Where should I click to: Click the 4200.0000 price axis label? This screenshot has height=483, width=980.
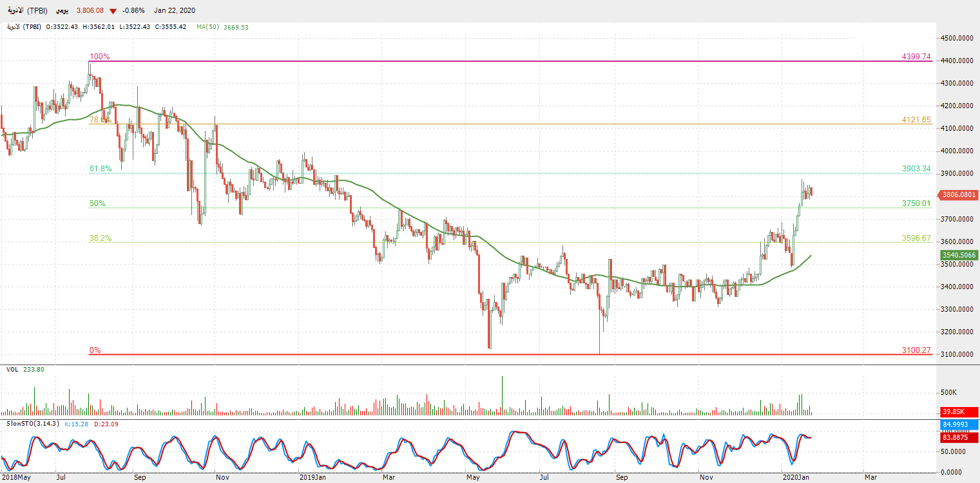click(x=958, y=106)
